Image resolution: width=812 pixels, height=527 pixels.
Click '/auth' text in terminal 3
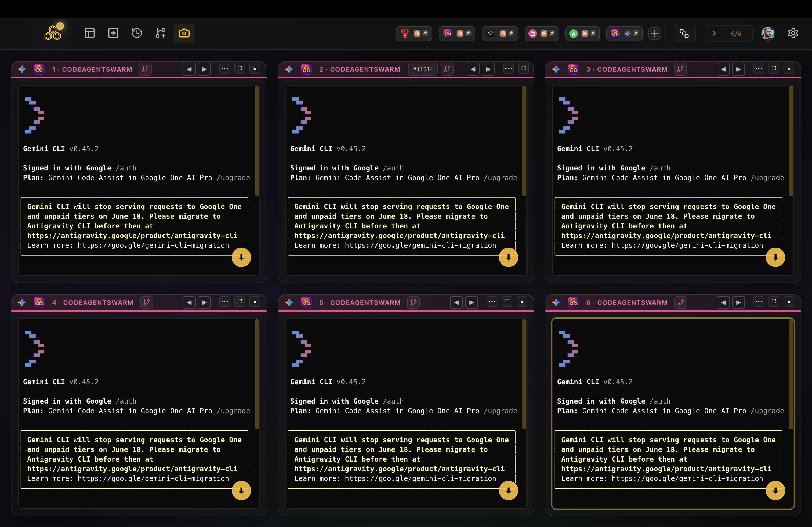660,168
